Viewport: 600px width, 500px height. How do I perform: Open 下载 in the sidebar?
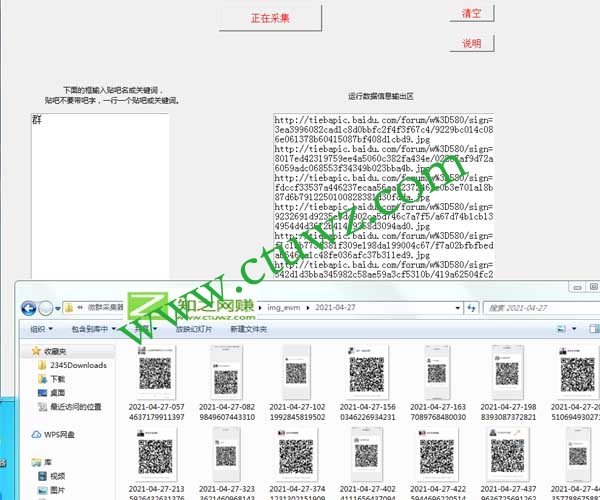point(52,379)
